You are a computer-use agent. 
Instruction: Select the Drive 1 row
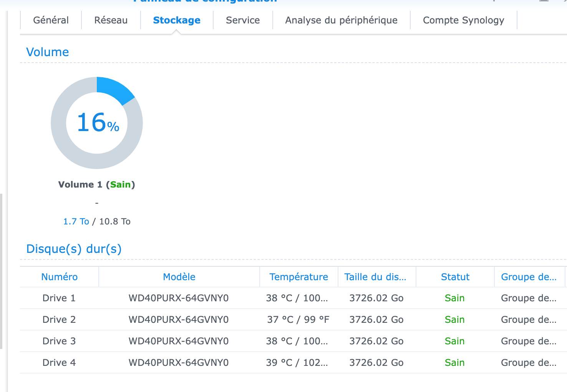(x=59, y=298)
